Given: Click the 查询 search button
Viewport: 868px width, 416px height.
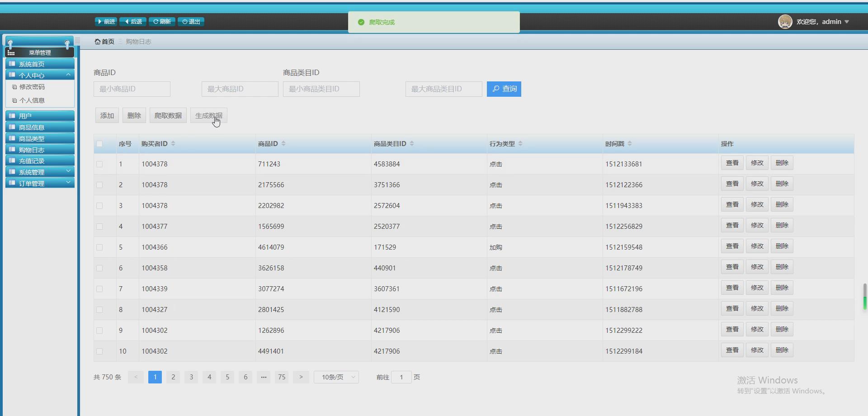Looking at the screenshot, I should point(504,89).
